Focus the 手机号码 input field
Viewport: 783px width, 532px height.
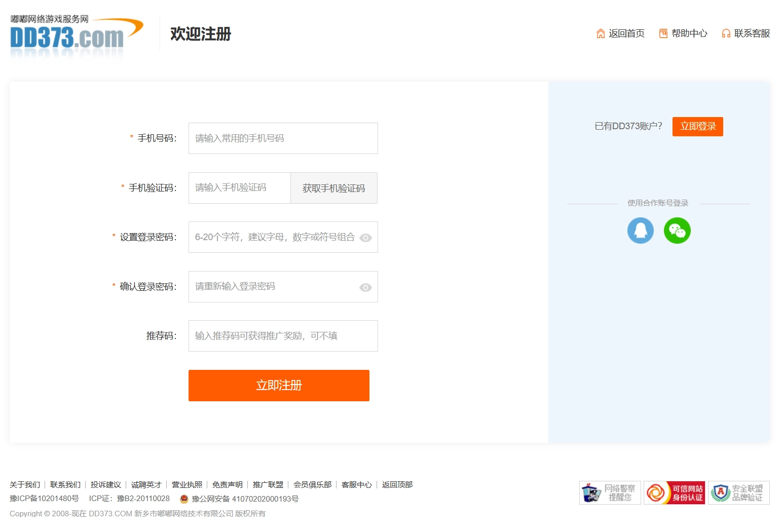point(283,138)
